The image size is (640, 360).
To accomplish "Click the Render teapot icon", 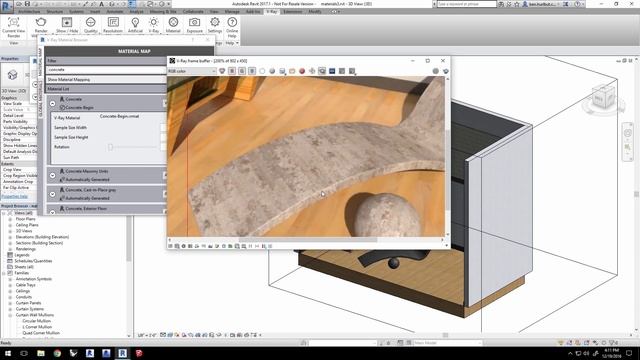I will [41, 22].
